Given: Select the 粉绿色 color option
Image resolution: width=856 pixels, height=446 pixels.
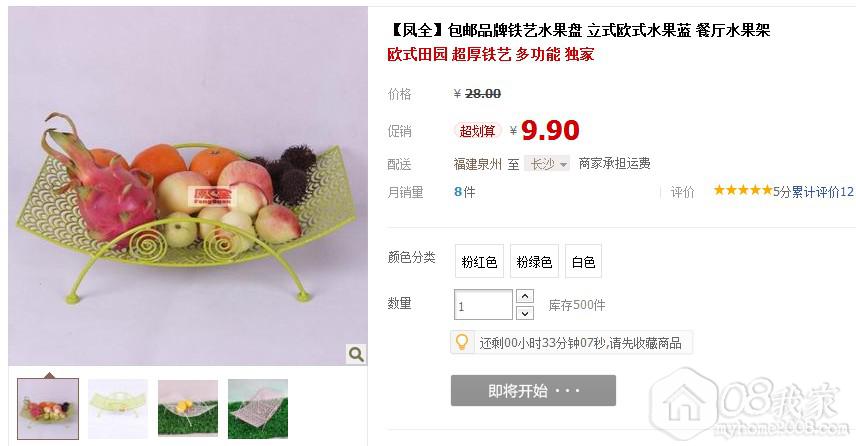Looking at the screenshot, I should (x=534, y=261).
